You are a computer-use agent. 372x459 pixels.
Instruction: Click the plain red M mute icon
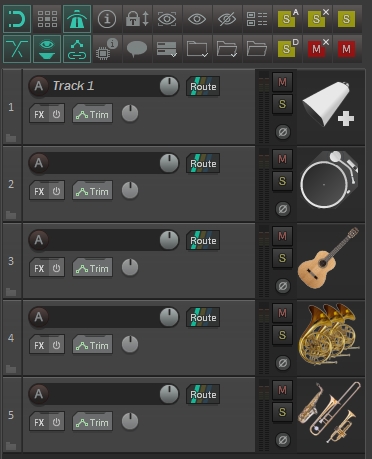pos(347,49)
